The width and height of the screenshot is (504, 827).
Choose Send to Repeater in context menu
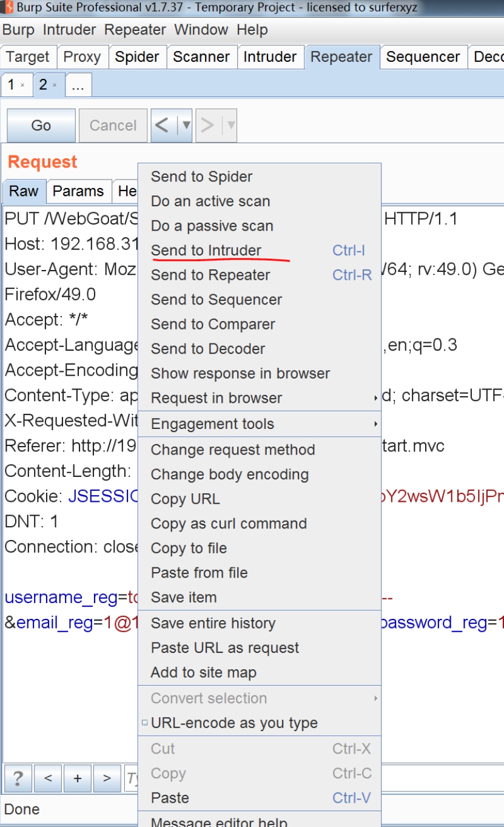(260, 275)
